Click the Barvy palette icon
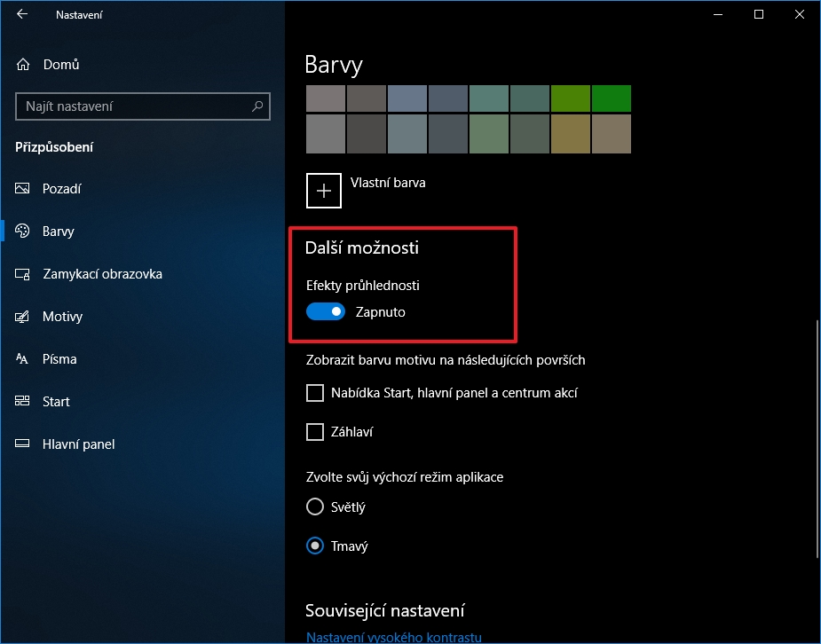Image resolution: width=821 pixels, height=644 pixels. pos(22,231)
